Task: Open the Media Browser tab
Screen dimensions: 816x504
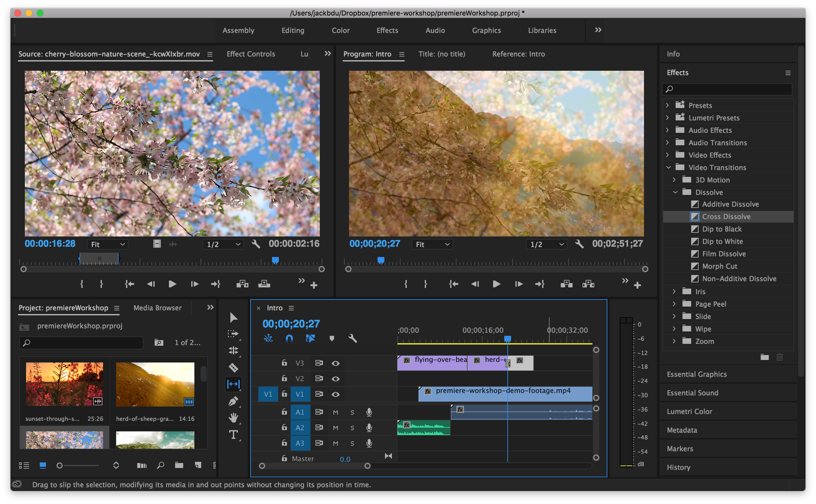Action: click(157, 308)
